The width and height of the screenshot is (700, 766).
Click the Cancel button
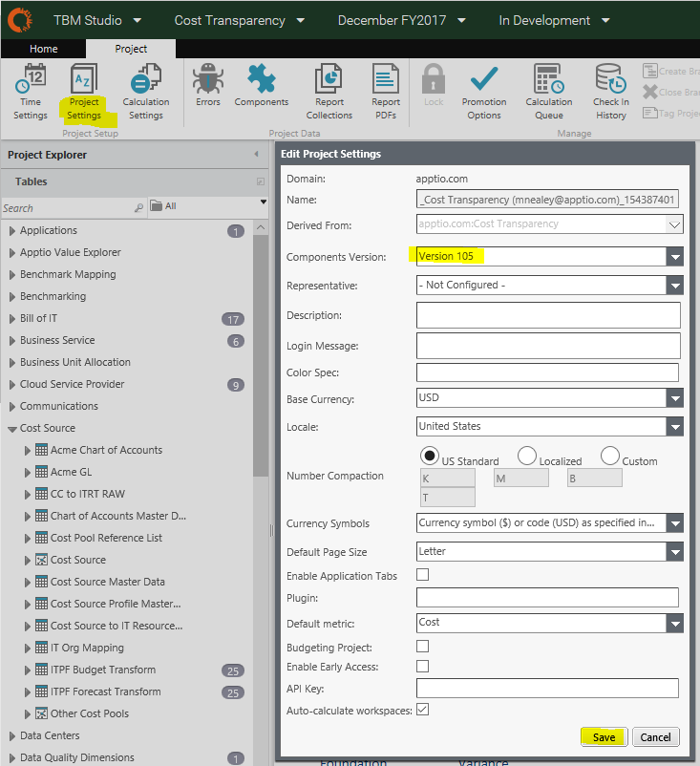click(655, 736)
